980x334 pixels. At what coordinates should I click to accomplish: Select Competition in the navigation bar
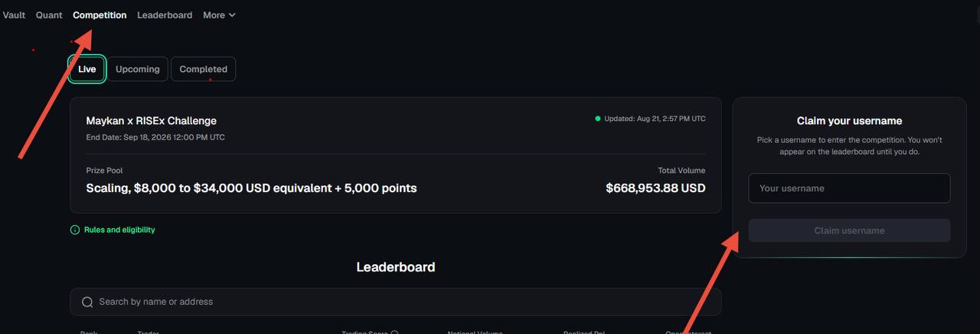pos(100,15)
